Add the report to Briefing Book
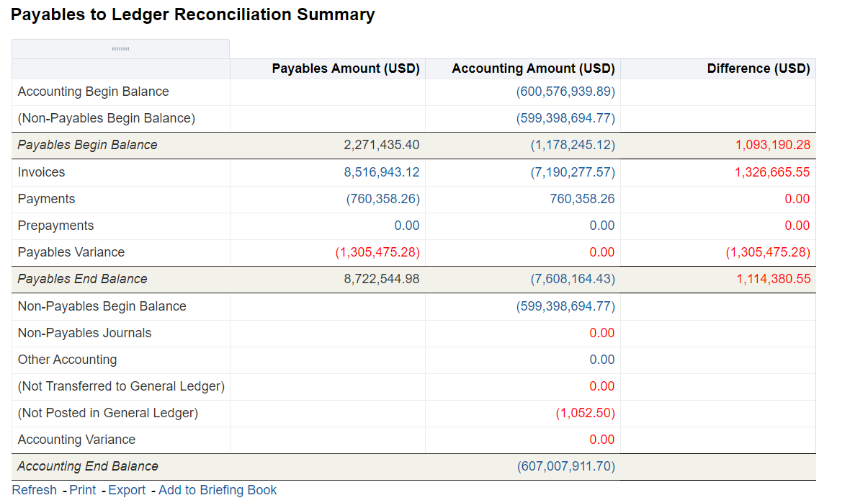 [217, 489]
